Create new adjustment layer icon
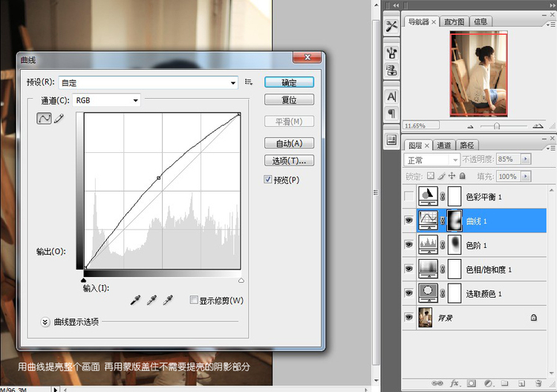The height and width of the screenshot is (392, 557). click(x=488, y=384)
